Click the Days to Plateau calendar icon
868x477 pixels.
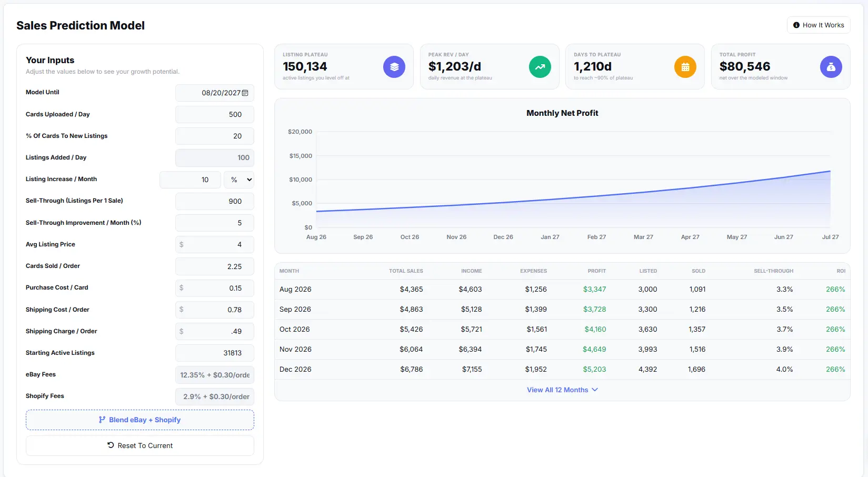click(x=685, y=67)
